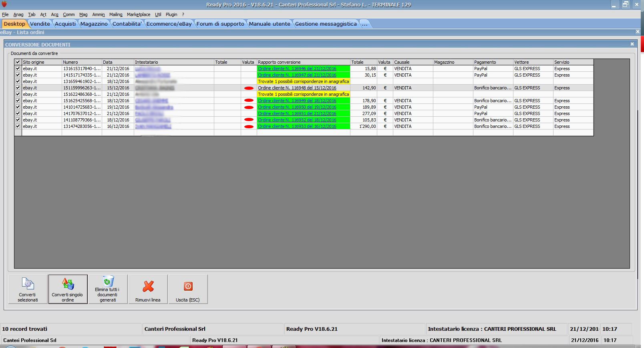Click the red marker in the order 116949 row
Viewport: 644px width, 348px height.
click(x=249, y=101)
